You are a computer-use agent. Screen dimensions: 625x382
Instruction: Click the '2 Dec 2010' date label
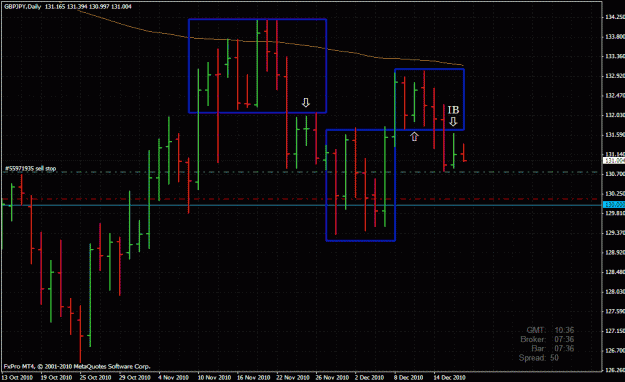click(369, 377)
